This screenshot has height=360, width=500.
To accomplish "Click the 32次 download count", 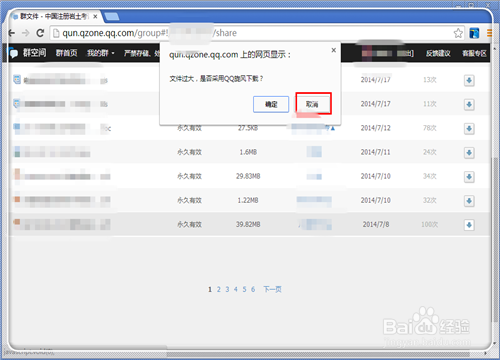I will 430,200.
